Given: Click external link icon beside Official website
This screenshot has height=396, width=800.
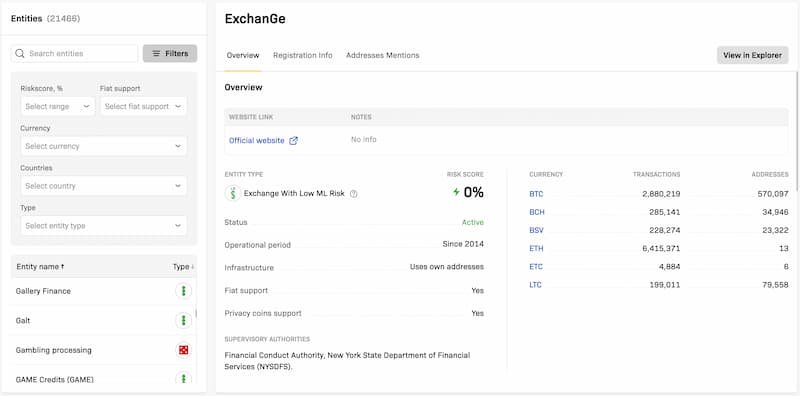Looking at the screenshot, I should point(293,141).
